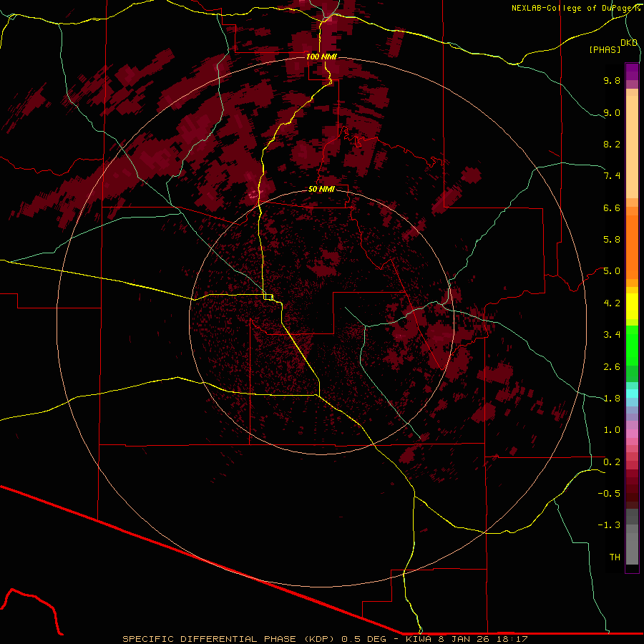Viewport: 644px width, 644px height.
Task: Pick the pink band near the 1.0 value
Action: pos(632,434)
